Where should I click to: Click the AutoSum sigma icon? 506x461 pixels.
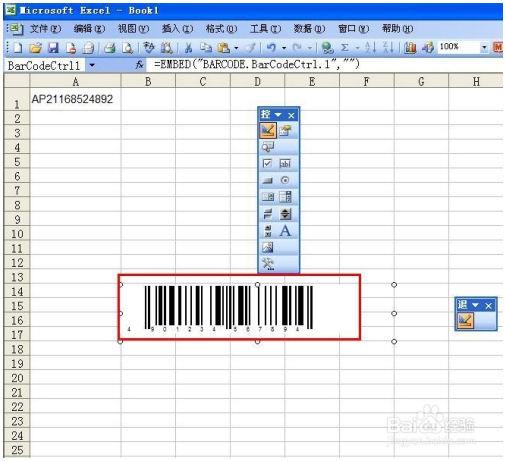(345, 48)
